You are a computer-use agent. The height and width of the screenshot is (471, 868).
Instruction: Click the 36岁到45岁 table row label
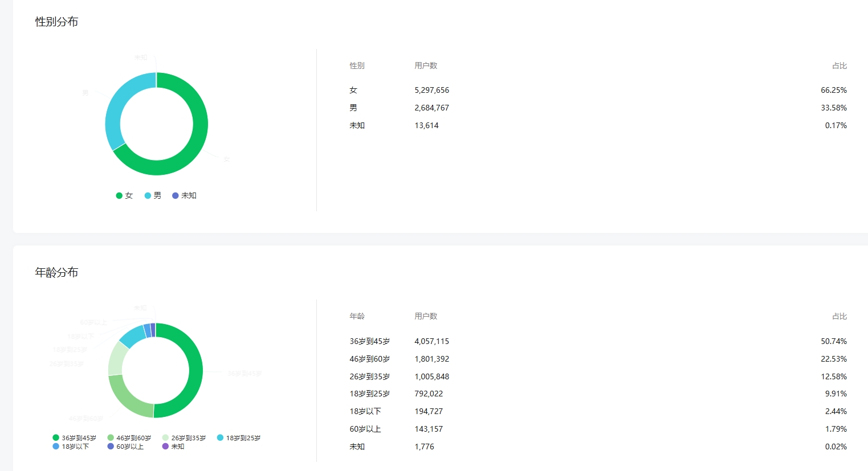tap(370, 341)
